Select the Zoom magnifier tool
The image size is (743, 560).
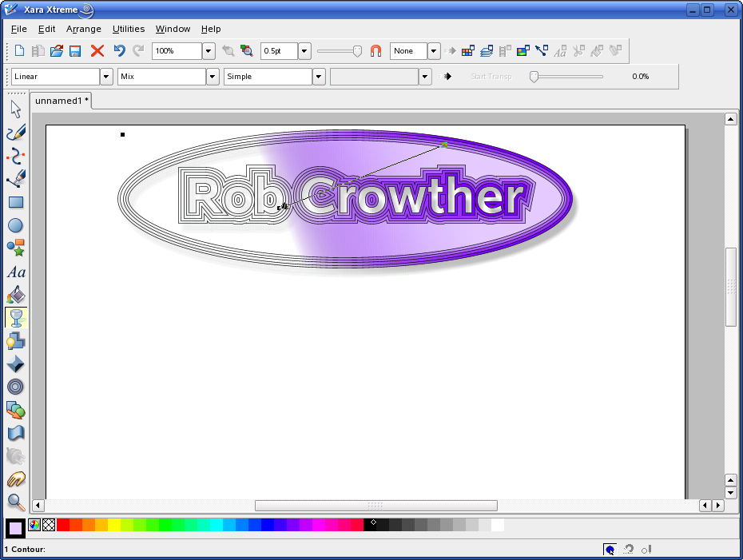(16, 502)
